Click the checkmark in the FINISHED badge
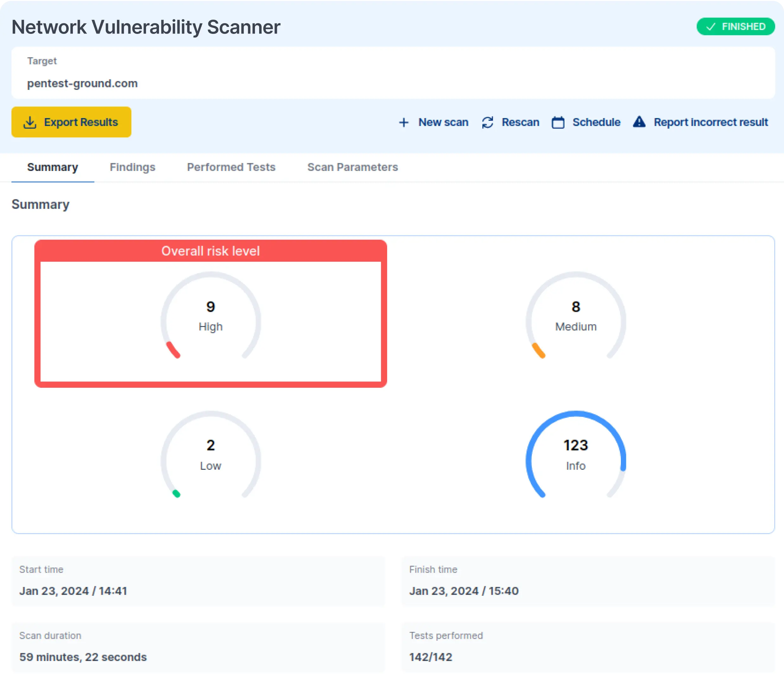Screen dimensions: 784x686 (711, 26)
